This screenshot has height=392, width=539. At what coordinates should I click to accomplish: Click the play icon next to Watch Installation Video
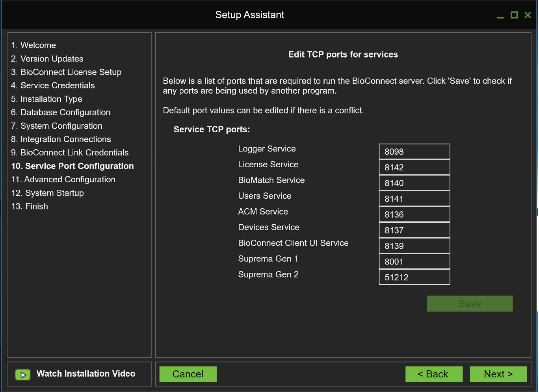(x=23, y=374)
